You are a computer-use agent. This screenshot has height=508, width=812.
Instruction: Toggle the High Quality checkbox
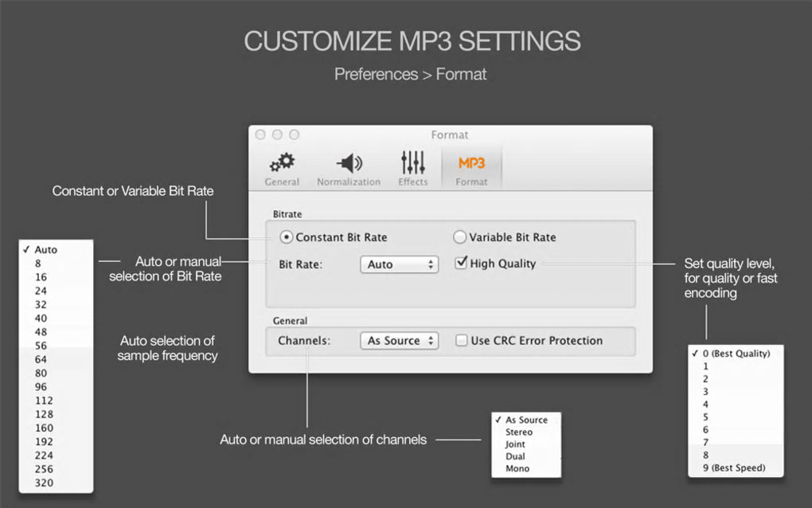(x=461, y=263)
